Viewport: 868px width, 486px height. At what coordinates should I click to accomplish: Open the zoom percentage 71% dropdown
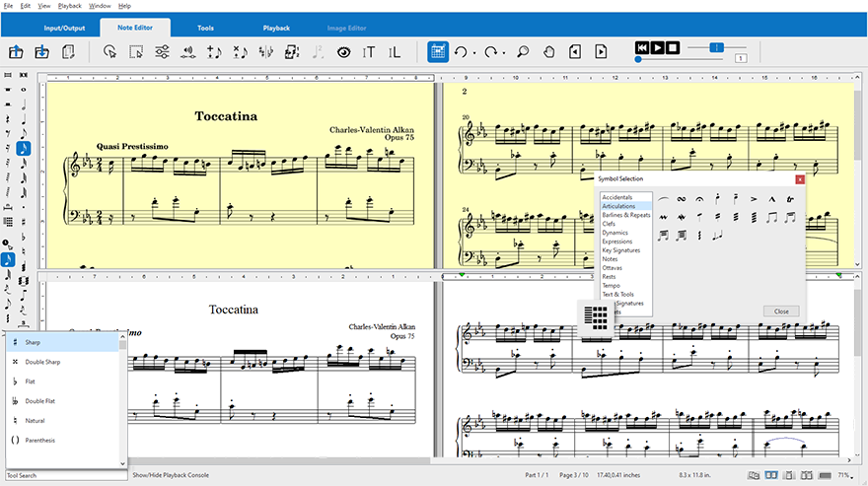845,475
